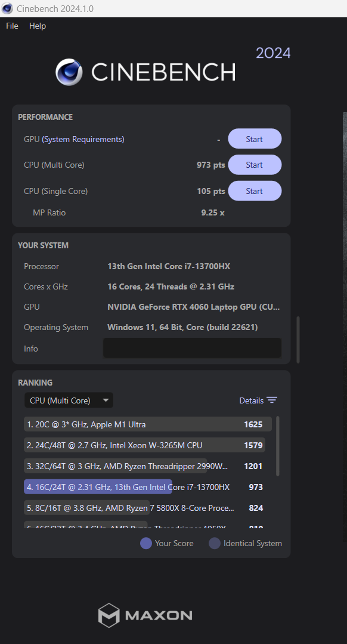347x644 pixels.
Task: Click the Details filter lines icon
Action: click(x=271, y=400)
